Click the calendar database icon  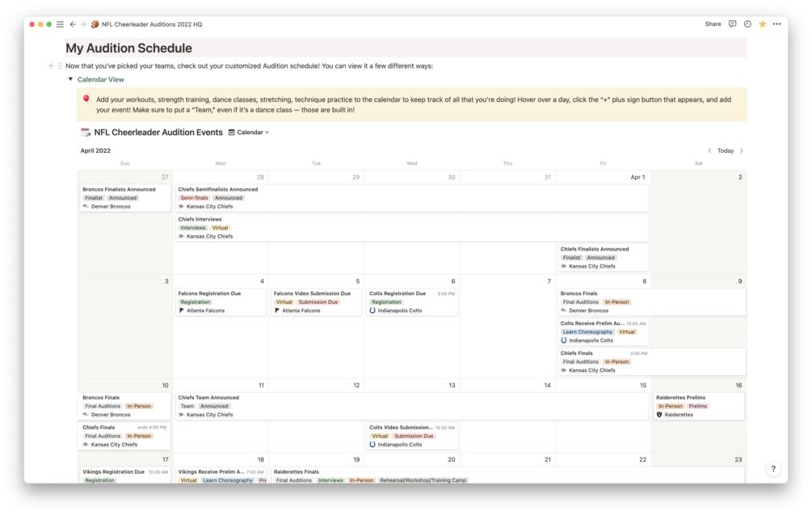85,133
